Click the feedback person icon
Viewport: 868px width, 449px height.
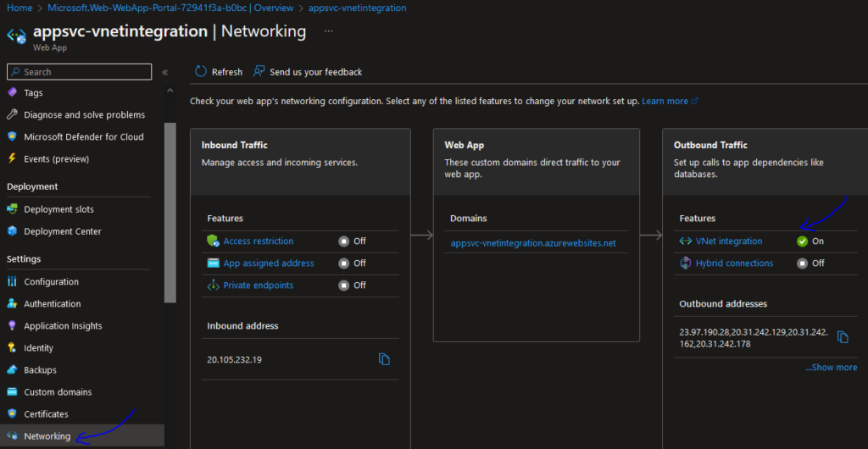[259, 71]
